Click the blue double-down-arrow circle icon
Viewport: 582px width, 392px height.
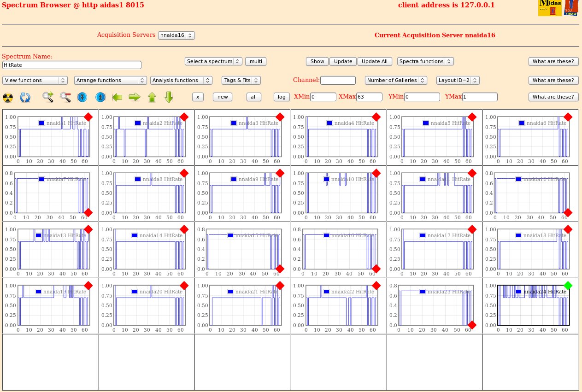(82, 97)
